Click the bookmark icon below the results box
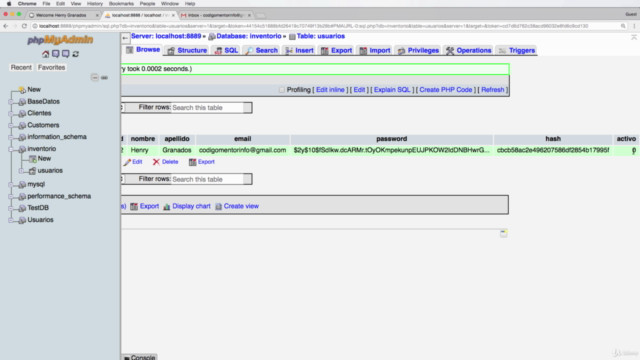 [x=503, y=233]
